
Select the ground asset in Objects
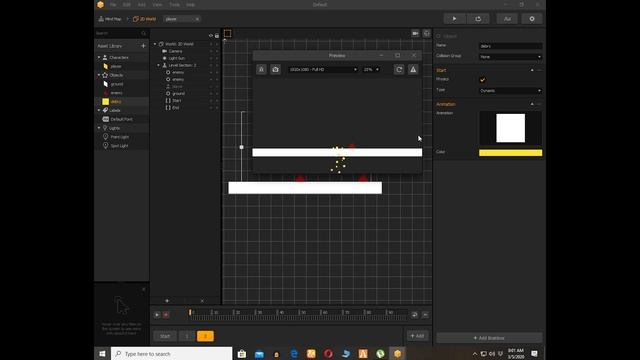[116, 84]
